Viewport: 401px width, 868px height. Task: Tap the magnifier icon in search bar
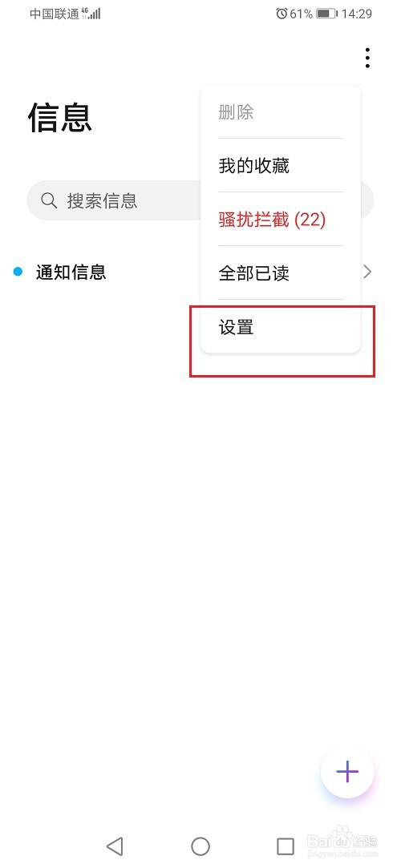49,200
